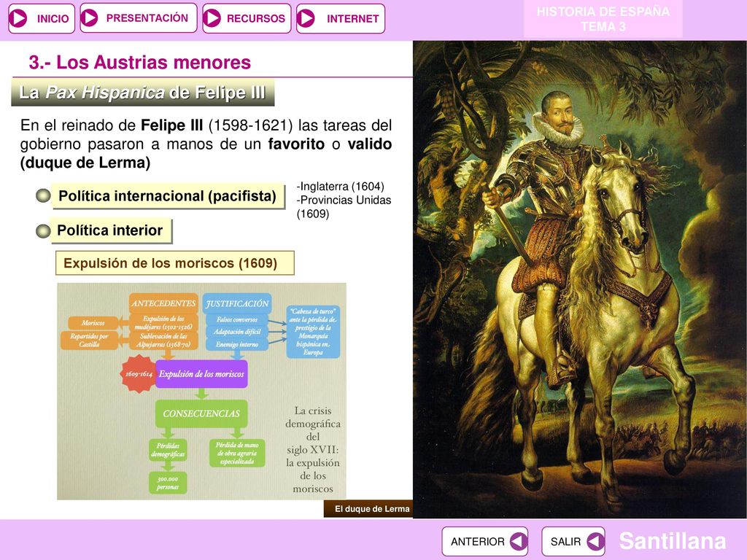
Task: Click the Falsos conversos blue box
Action: 237,319
